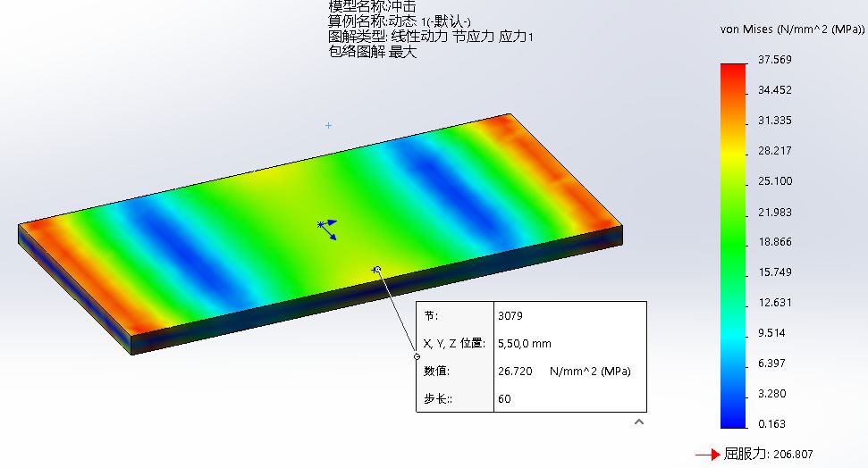Click legend value 18.866
This screenshot has width=868, height=468.
(774, 242)
